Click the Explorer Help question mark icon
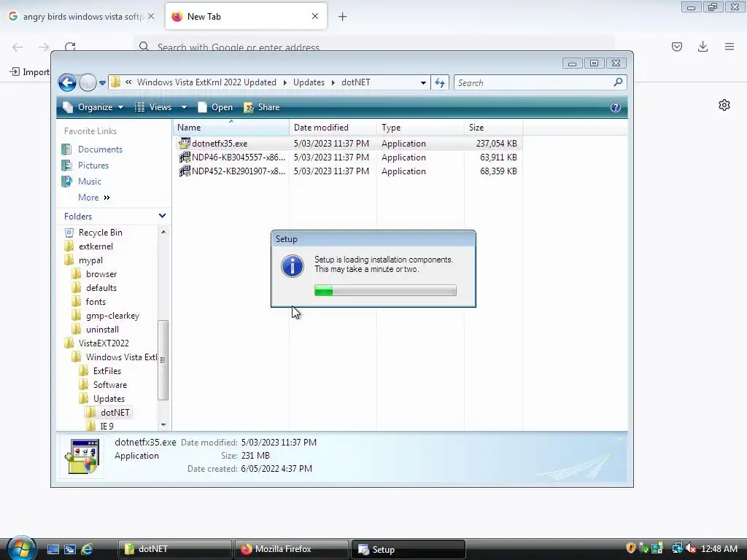Image resolution: width=747 pixels, height=560 pixels. 616,107
